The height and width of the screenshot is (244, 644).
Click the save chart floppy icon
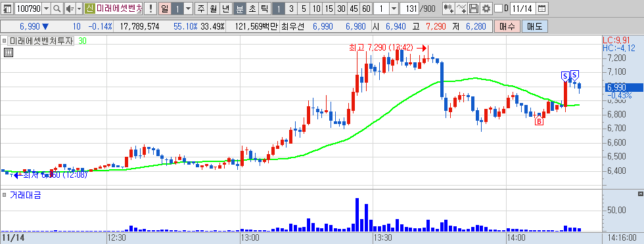474,9
